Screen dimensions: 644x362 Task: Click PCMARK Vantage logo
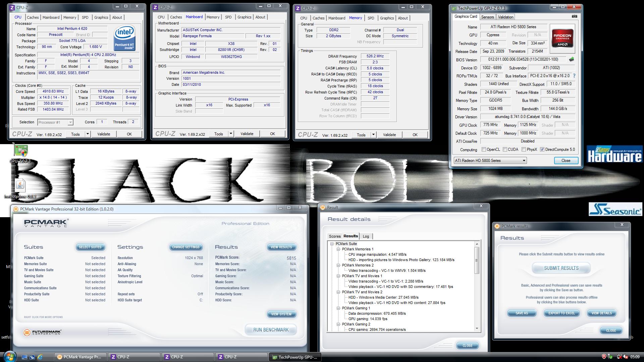click(x=46, y=223)
